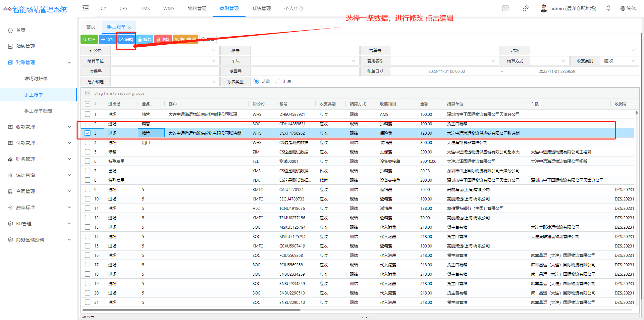Click the globe language icon
This screenshot has height=320, width=644.
tap(623, 8)
